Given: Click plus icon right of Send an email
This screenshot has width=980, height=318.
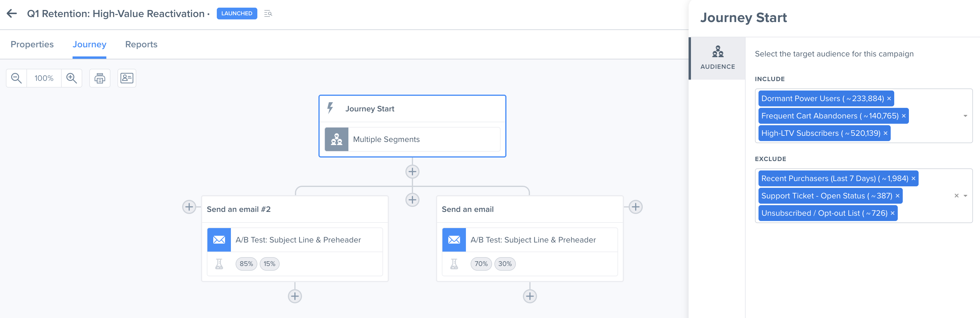Looking at the screenshot, I should pyautogui.click(x=636, y=207).
